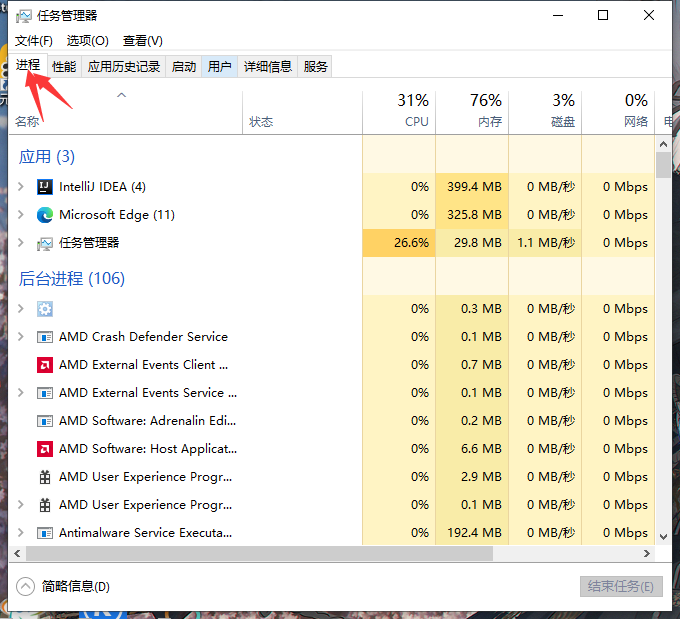The height and width of the screenshot is (619, 680).
Task: Sort by the 磁盘 column header
Action: [x=545, y=112]
